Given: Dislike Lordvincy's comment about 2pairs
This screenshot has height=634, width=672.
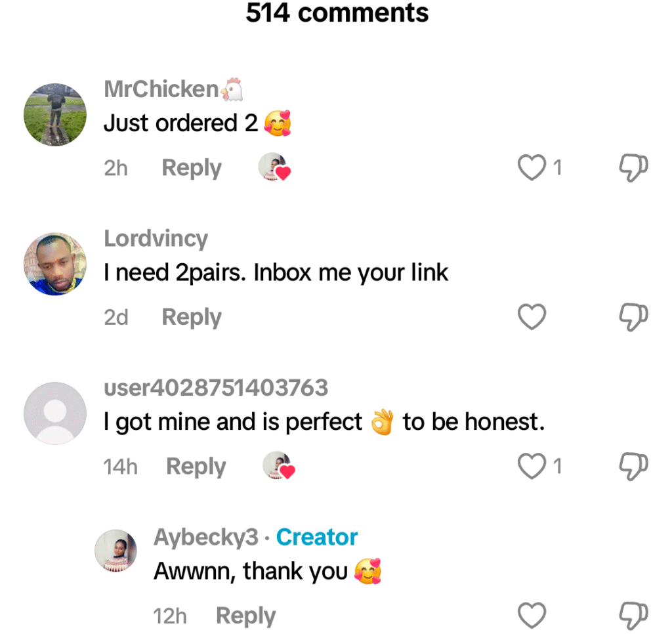Looking at the screenshot, I should (x=633, y=317).
